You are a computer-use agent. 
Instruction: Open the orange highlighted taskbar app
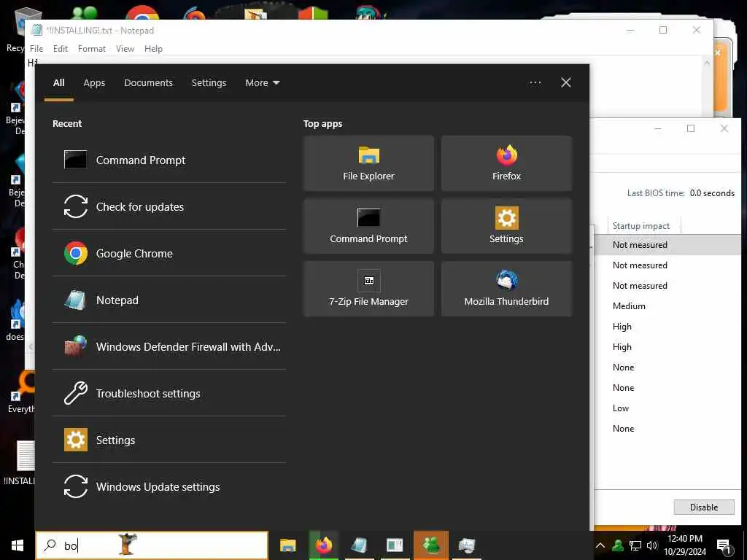[x=431, y=545]
